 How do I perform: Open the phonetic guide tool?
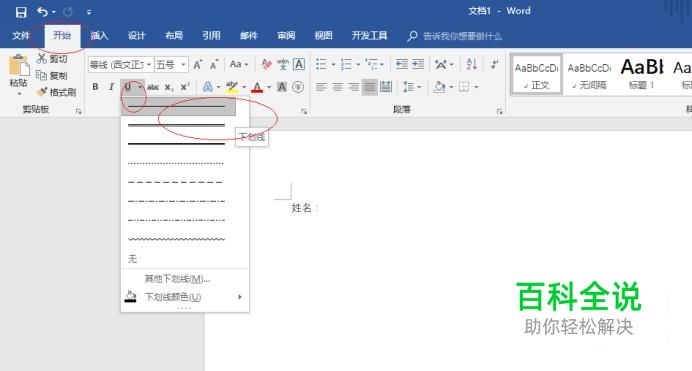click(x=282, y=64)
